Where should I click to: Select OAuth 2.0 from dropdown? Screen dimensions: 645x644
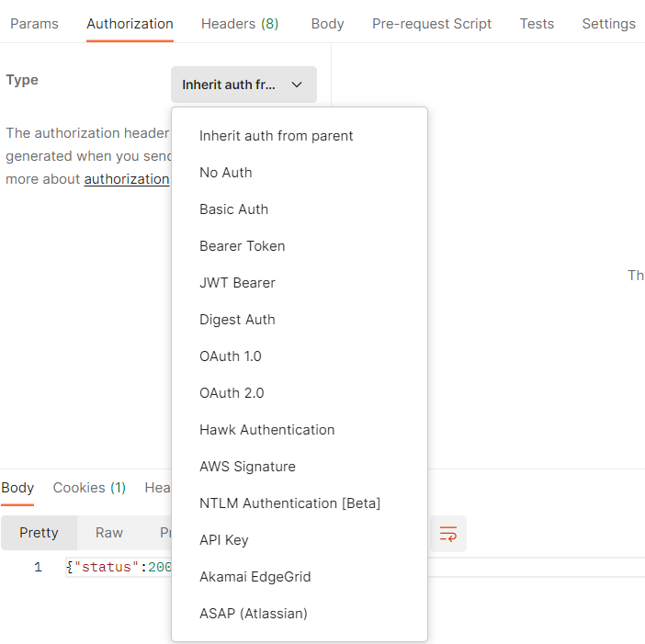point(232,393)
